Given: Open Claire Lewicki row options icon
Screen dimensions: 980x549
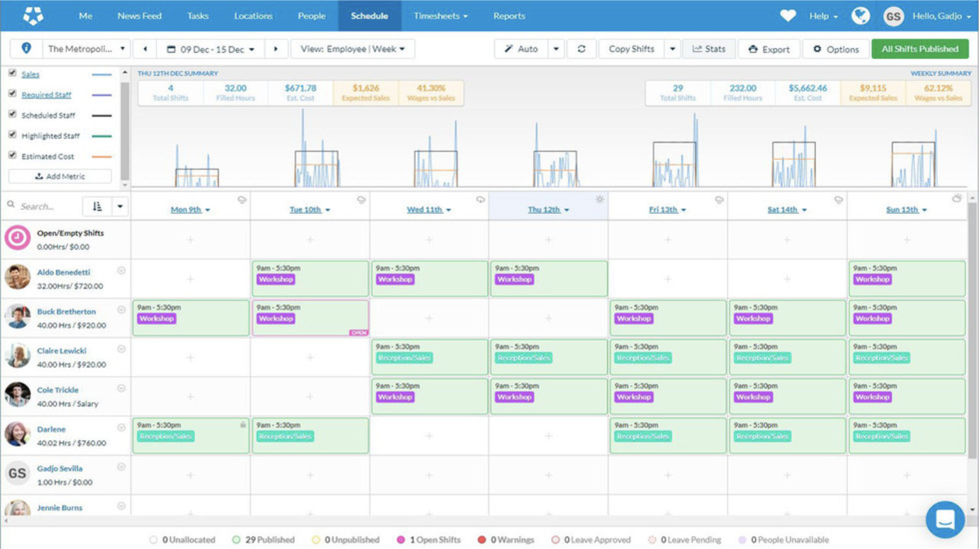Looking at the screenshot, I should 121,349.
